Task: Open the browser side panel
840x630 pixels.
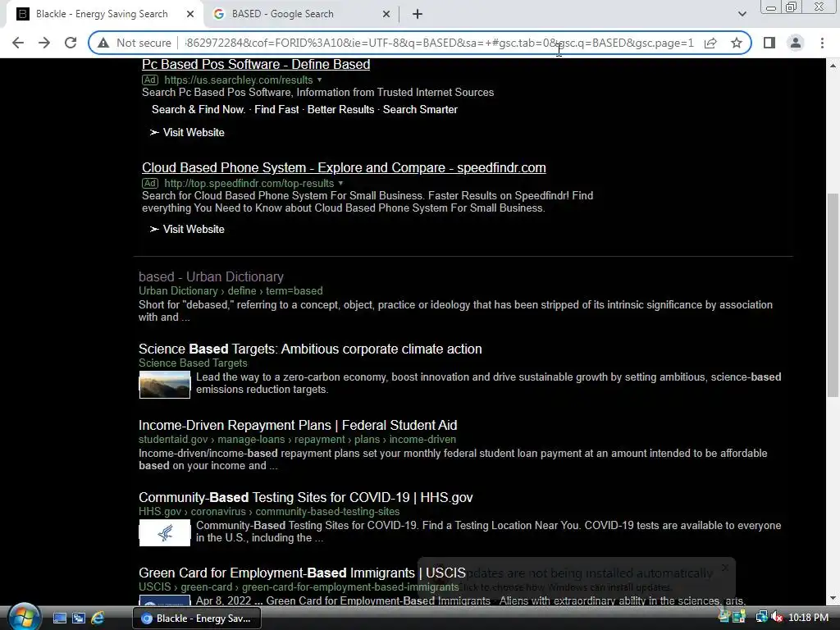Action: (769, 43)
